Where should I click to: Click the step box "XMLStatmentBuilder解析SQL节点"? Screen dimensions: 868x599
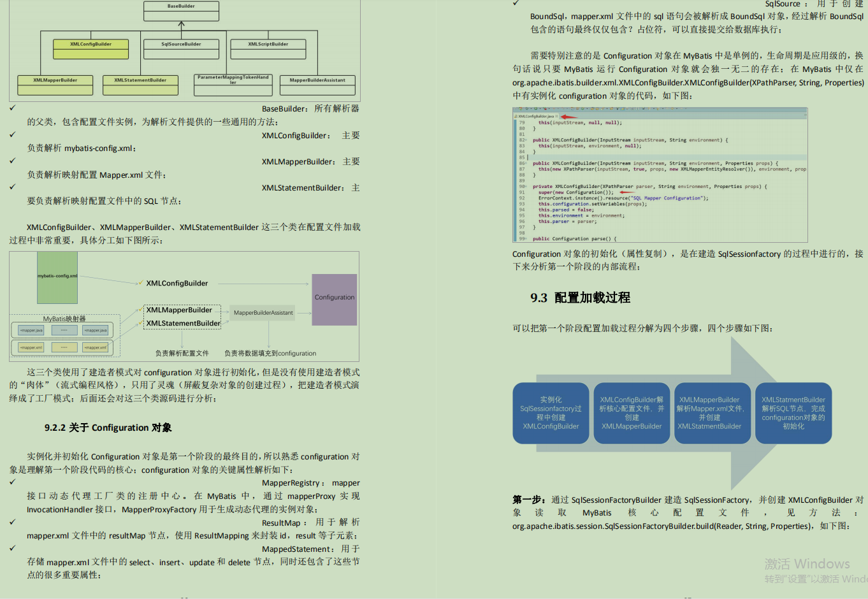[x=793, y=413]
